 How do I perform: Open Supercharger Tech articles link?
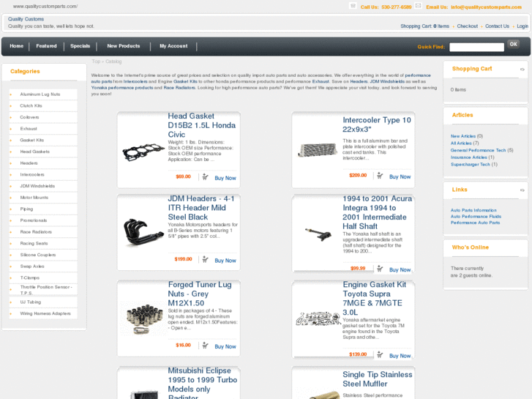tap(471, 165)
